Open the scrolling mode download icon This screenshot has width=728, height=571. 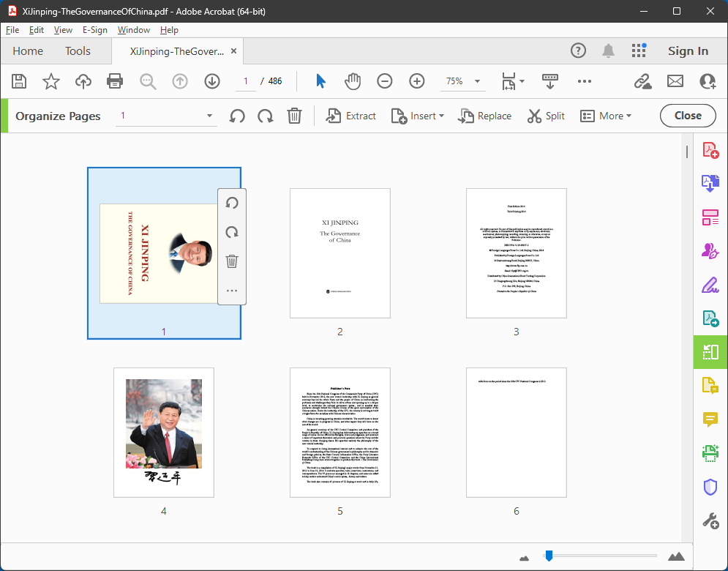point(549,81)
